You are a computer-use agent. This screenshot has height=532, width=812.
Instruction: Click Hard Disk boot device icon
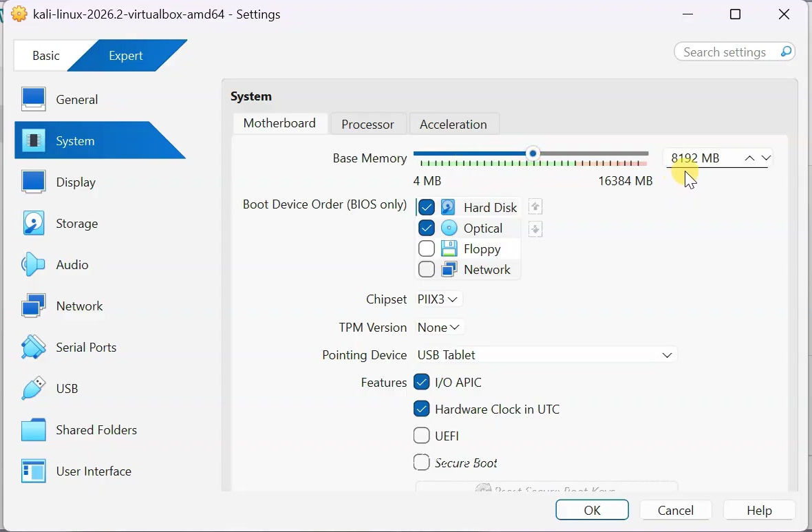pyautogui.click(x=448, y=207)
